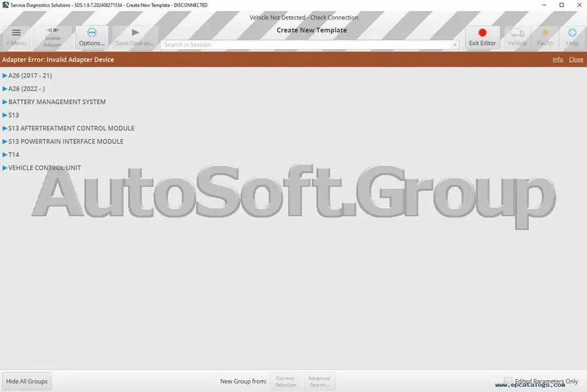This screenshot has height=392, width=587.
Task: Close the adapter error banner
Action: pos(576,59)
